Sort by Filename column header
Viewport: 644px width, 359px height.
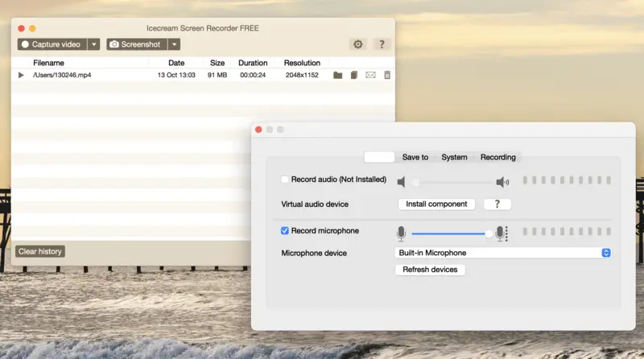point(48,63)
